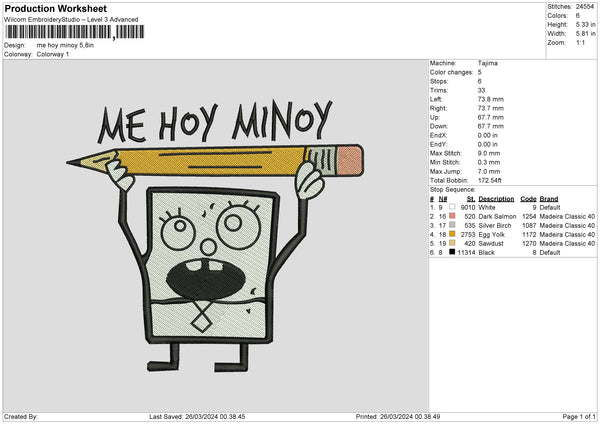Viewport: 600px width, 424px height.
Task: Pick the Silver Birch thread swatch
Action: coord(452,225)
